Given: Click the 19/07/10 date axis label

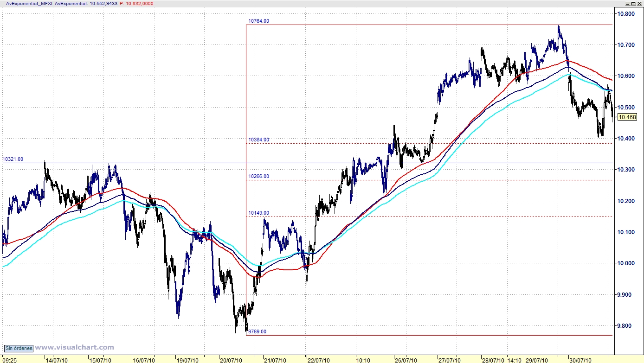Looking at the screenshot, I should tap(188, 360).
